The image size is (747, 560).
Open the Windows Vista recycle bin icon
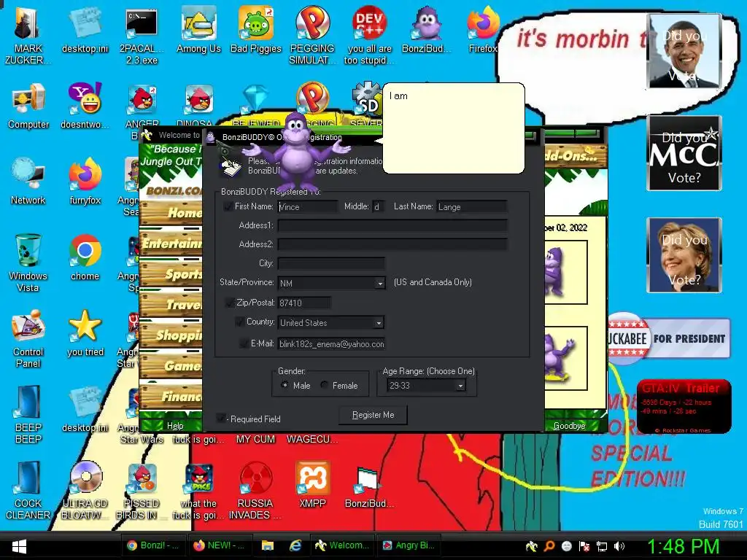click(x=28, y=262)
